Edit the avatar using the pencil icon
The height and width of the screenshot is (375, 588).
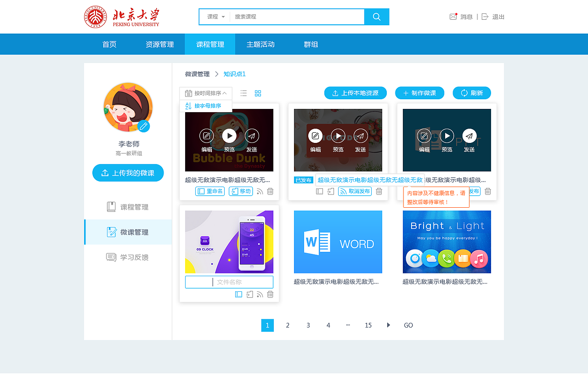(144, 126)
